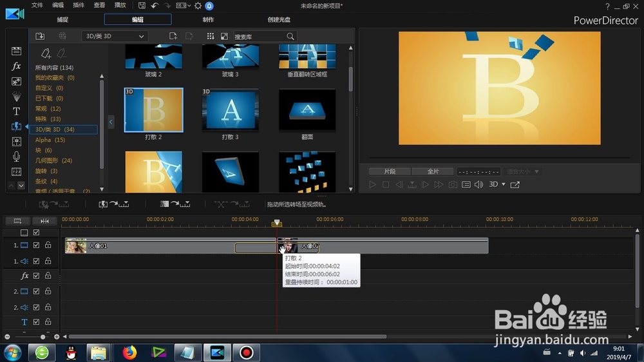Toggle audio track 1 enable checkbox
644x362 pixels.
36,261
